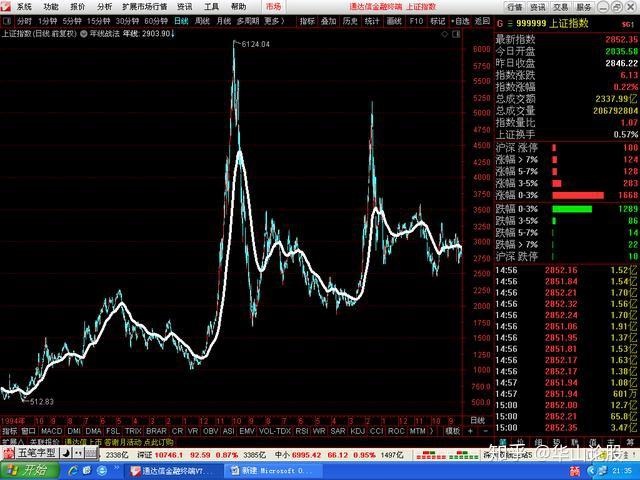Open the 关联报价 tab
This screenshot has height=480, width=640.
(x=44, y=442)
